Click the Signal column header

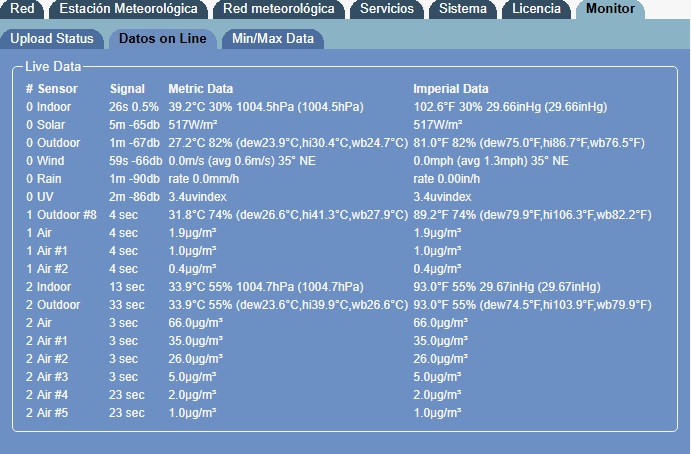[x=127, y=89]
